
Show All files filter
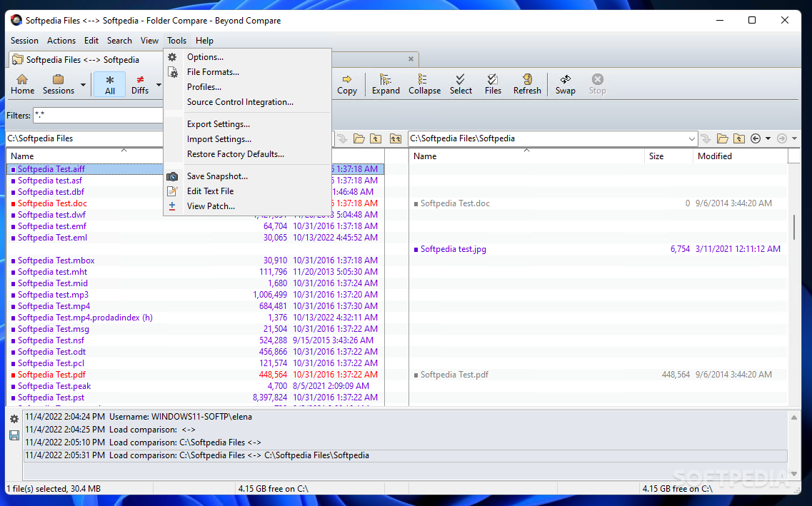(110, 84)
